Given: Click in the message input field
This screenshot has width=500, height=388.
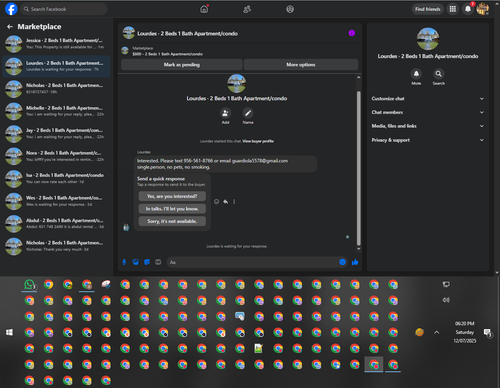Looking at the screenshot, I should [x=253, y=262].
